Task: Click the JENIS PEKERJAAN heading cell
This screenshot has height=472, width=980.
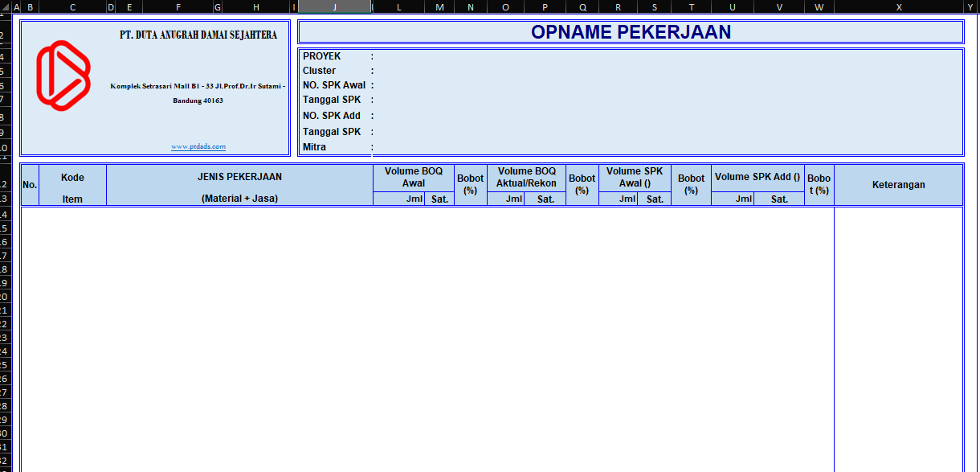Action: (239, 177)
